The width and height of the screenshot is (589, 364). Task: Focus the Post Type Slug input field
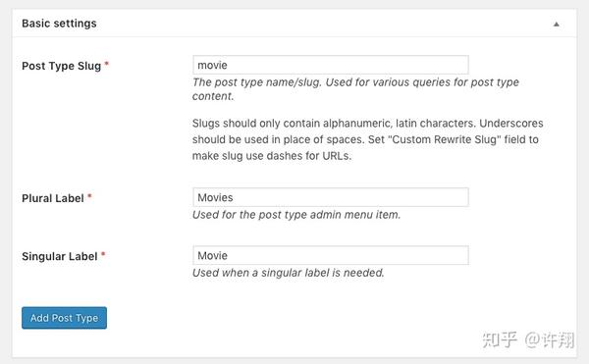(331, 65)
